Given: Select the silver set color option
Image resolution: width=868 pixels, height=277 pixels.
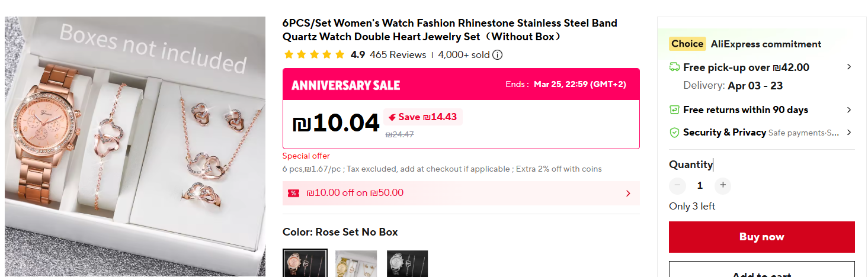Looking at the screenshot, I should (407, 263).
